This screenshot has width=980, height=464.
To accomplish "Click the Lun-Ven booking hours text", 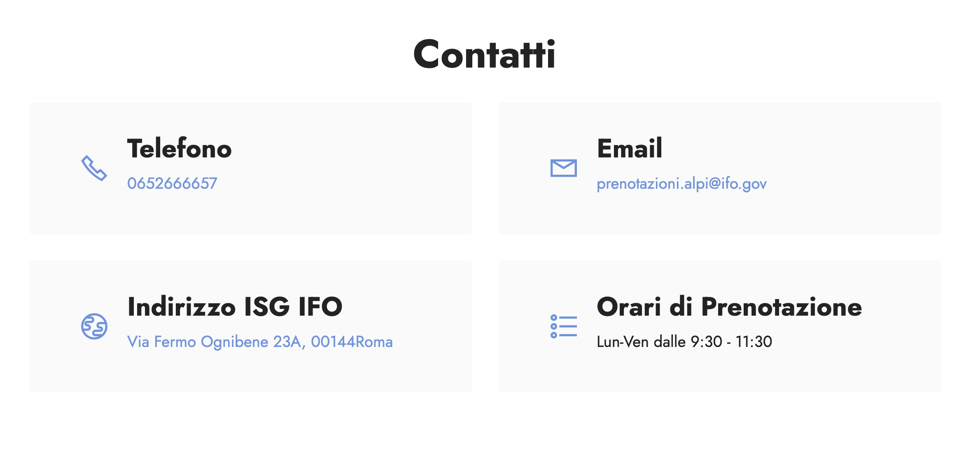I will pos(684,342).
